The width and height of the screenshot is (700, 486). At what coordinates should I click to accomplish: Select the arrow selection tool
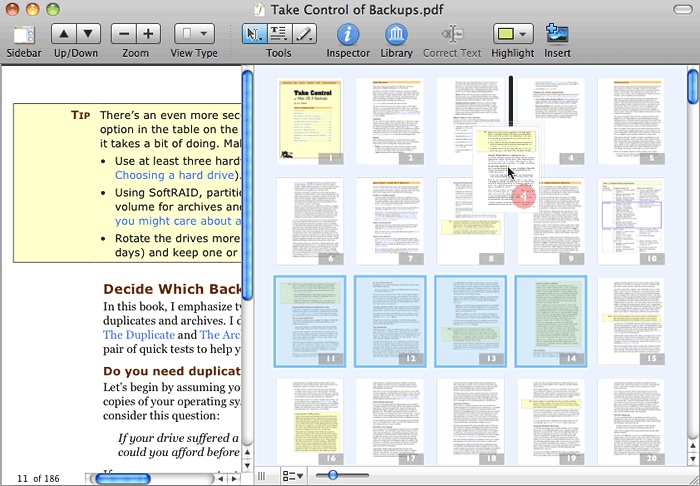pyautogui.click(x=255, y=33)
